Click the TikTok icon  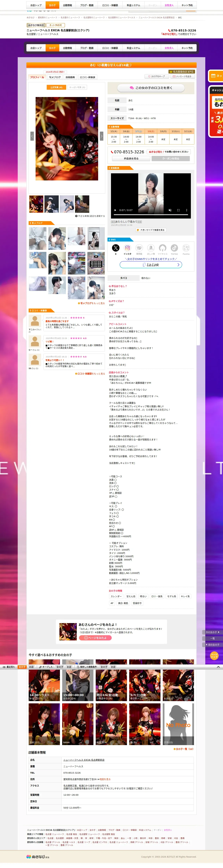(174, 248)
